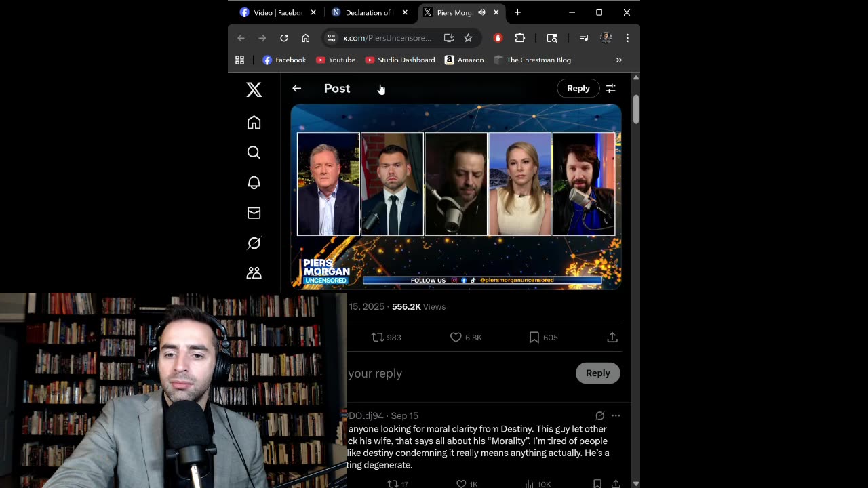The width and height of the screenshot is (868, 488).
Task: Open Explore search in X sidebar
Action: 254,152
